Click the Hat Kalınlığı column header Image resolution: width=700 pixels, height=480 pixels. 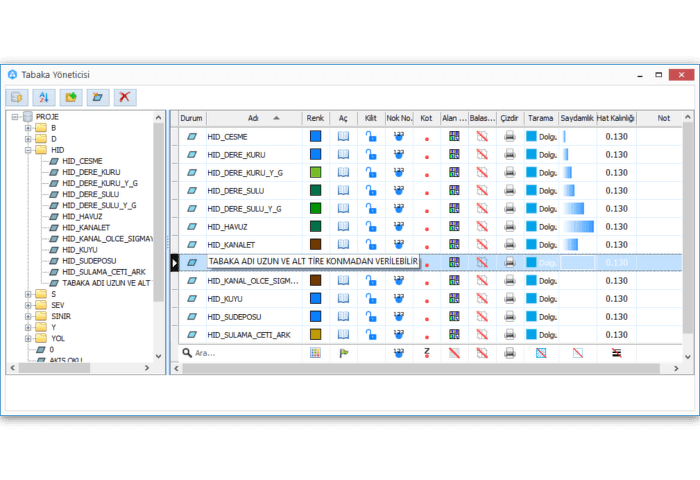click(x=615, y=117)
